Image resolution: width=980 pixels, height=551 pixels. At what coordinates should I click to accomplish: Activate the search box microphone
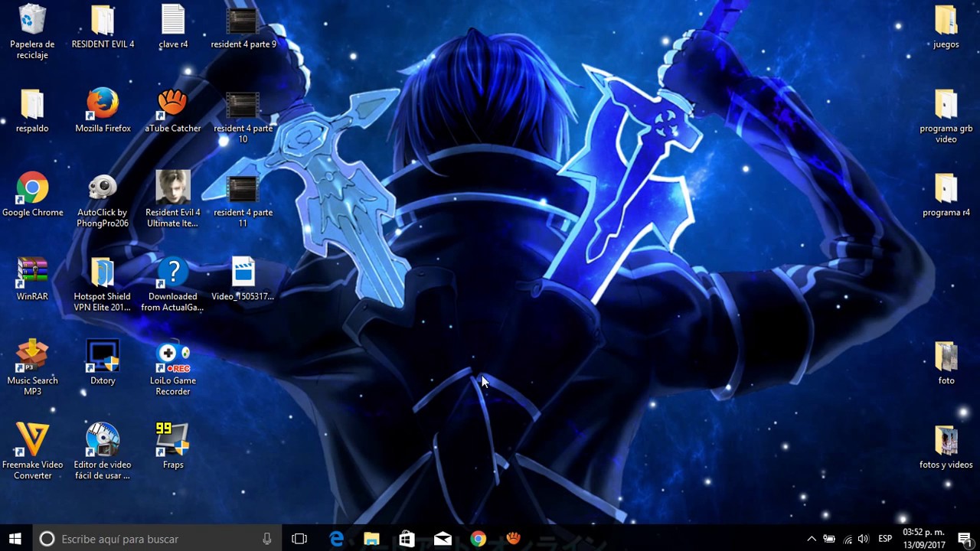(267, 539)
